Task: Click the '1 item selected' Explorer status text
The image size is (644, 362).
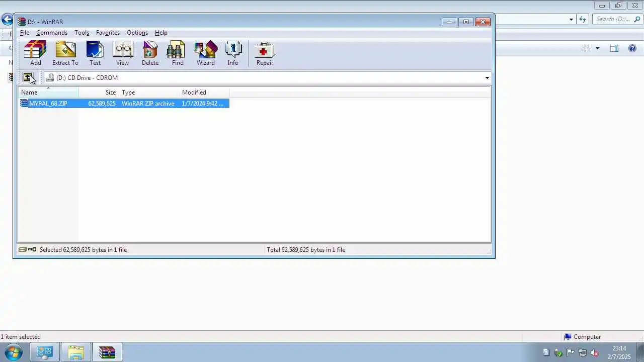Action: pos(21,337)
